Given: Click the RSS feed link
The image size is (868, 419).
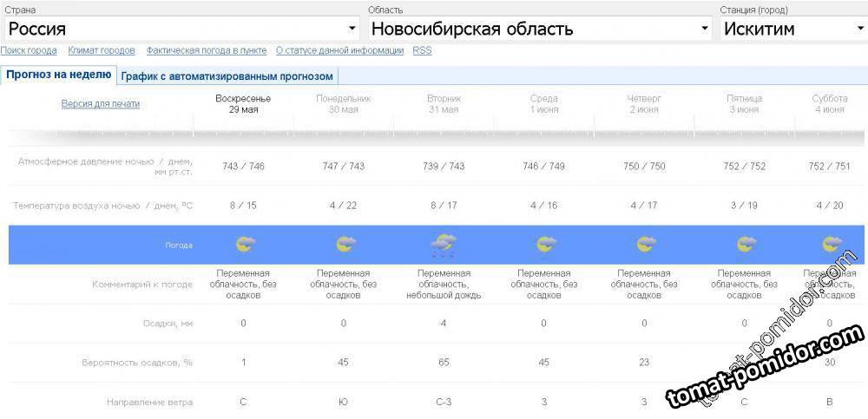Looking at the screenshot, I should point(422,50).
